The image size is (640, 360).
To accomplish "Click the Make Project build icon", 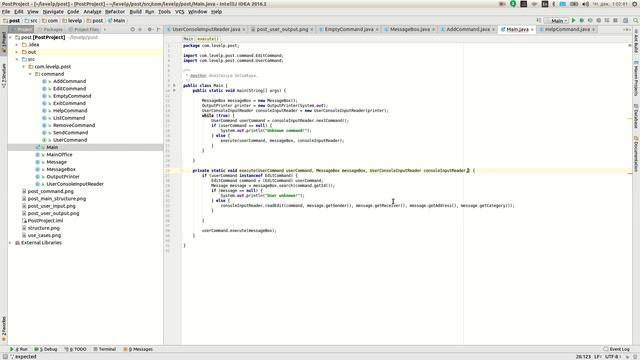I will [539, 20].
